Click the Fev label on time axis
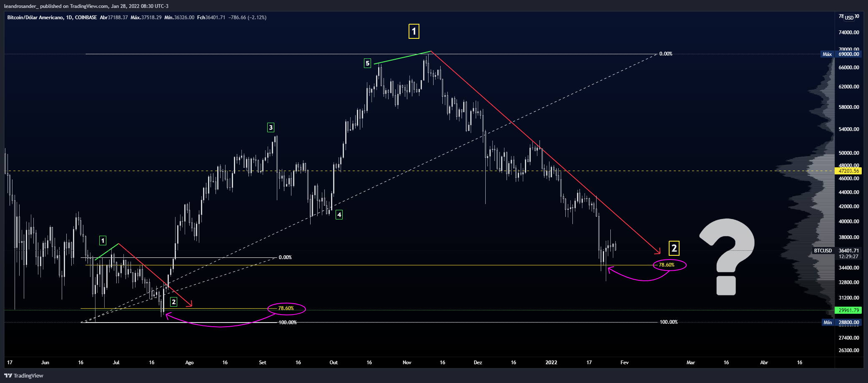The height and width of the screenshot is (383, 868). coord(625,363)
